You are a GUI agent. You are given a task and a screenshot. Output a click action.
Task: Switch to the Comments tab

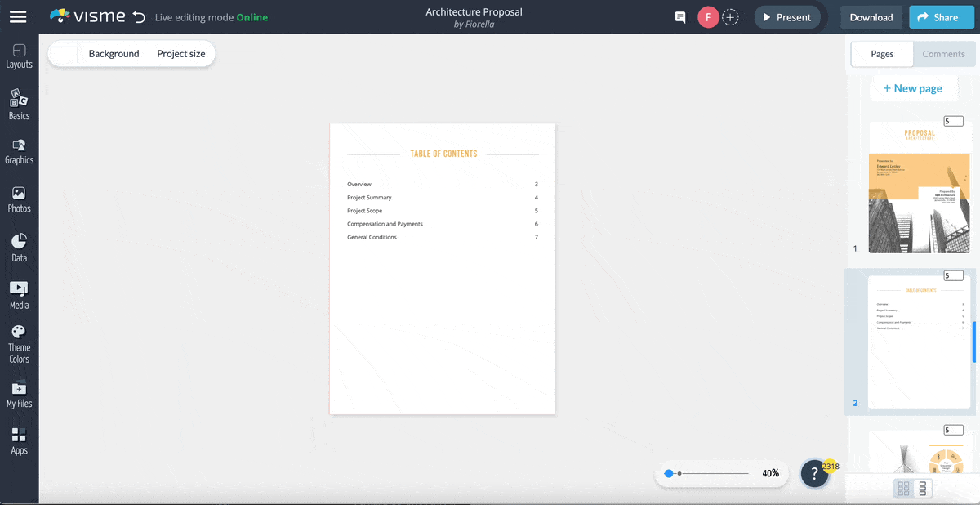point(943,53)
